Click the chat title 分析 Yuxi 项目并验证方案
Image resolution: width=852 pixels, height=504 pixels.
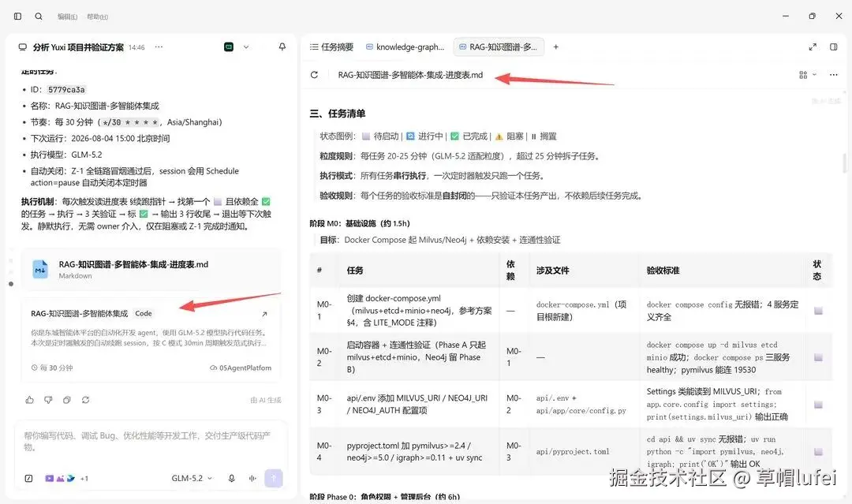pos(78,47)
